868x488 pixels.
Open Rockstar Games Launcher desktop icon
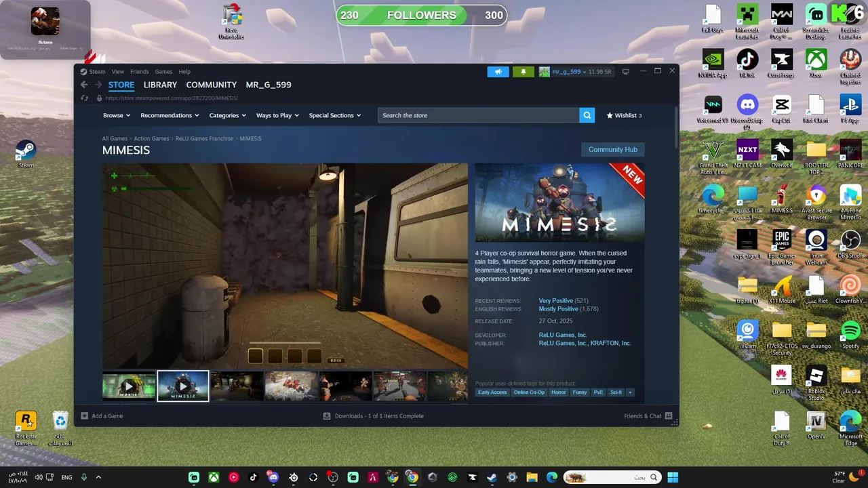click(x=26, y=428)
